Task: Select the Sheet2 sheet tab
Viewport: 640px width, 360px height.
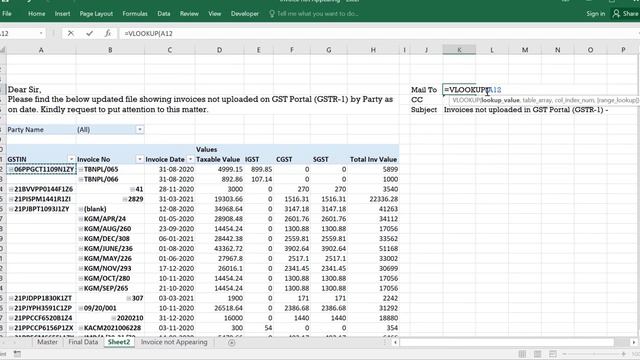Action: 119,342
